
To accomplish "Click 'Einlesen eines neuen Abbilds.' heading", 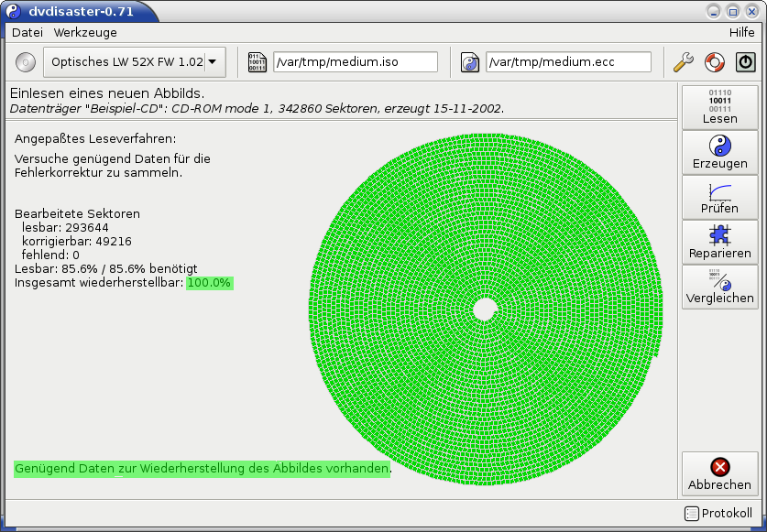I will click(x=107, y=93).
